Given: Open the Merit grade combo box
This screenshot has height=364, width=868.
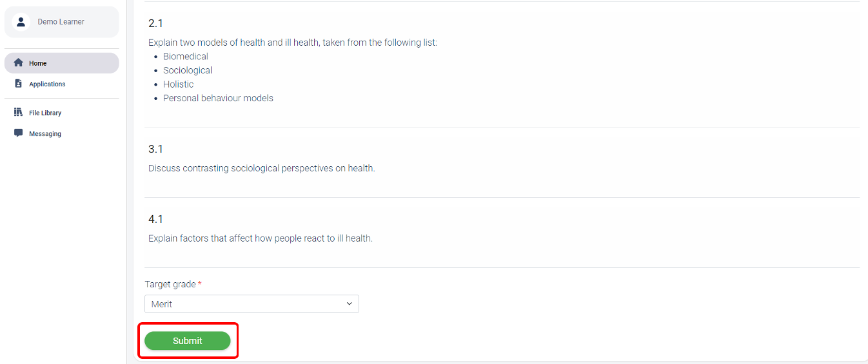Looking at the screenshot, I should click(x=252, y=304).
